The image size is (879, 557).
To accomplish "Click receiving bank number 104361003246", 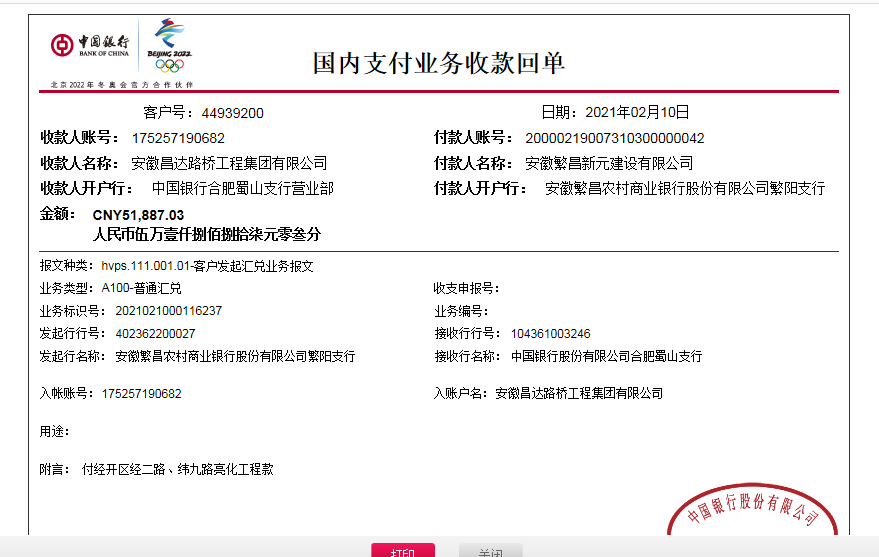I will click(x=550, y=333).
